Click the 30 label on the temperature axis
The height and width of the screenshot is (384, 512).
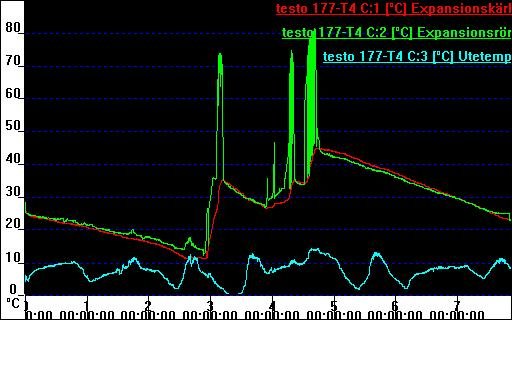[x=13, y=191]
